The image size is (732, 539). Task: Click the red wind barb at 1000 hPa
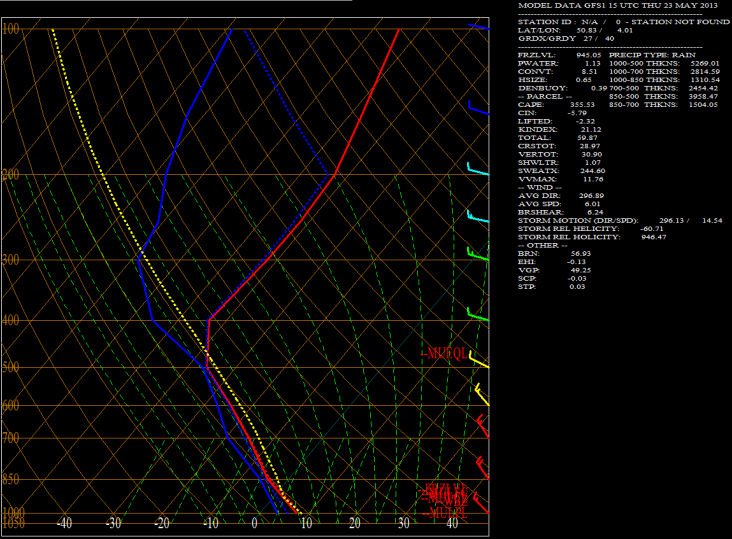coord(481,503)
